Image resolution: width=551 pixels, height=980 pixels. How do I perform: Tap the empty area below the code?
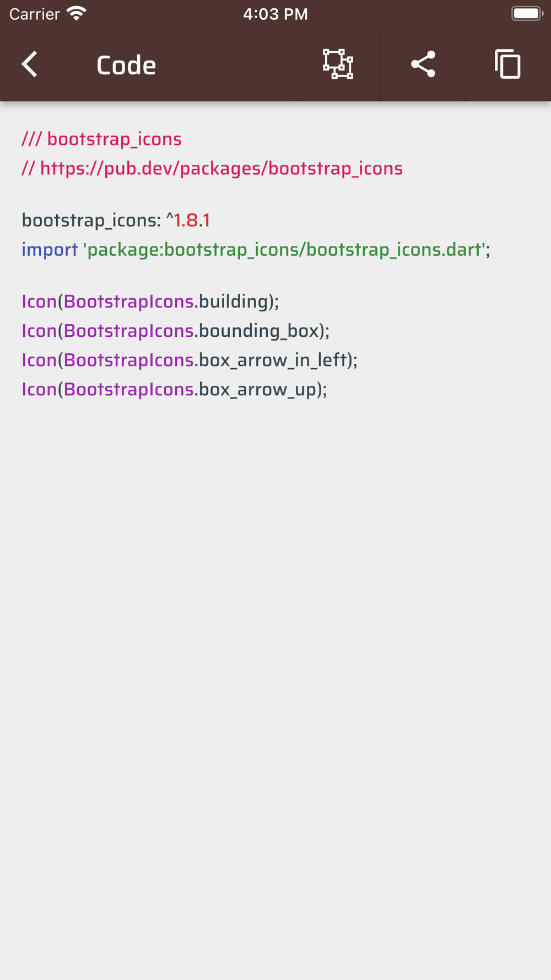coord(275,661)
